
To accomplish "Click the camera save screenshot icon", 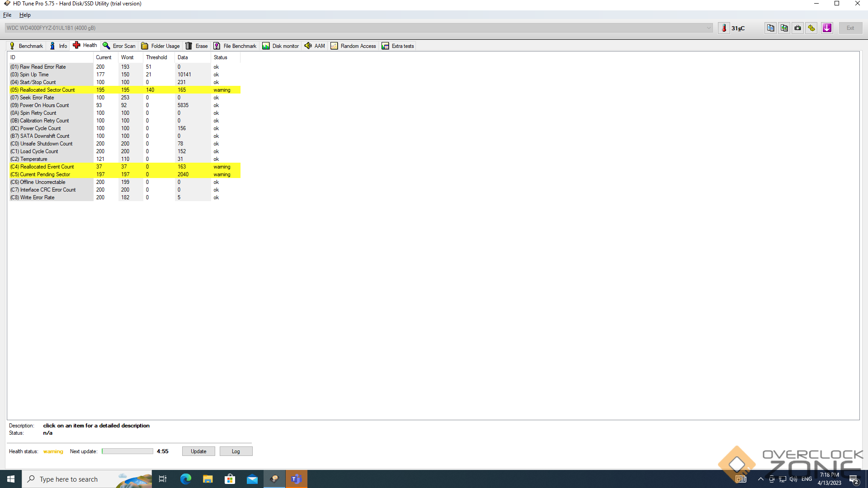I will point(798,28).
